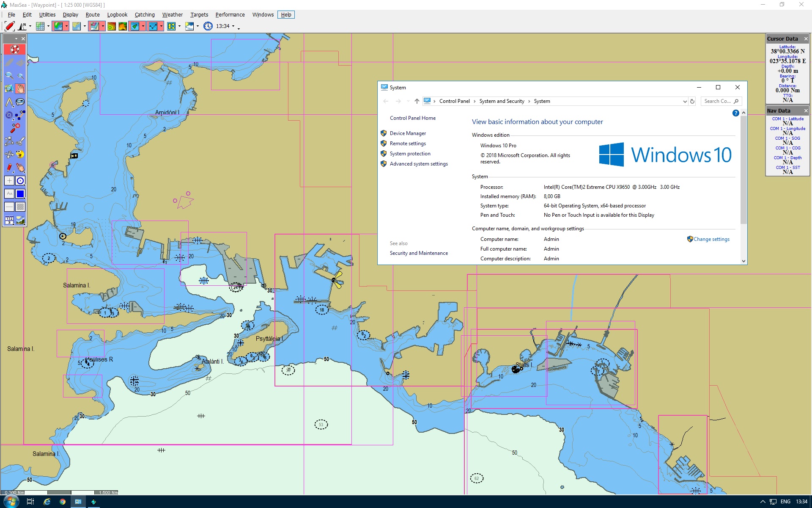Select the large magnifier zoom-in tool

click(9, 76)
